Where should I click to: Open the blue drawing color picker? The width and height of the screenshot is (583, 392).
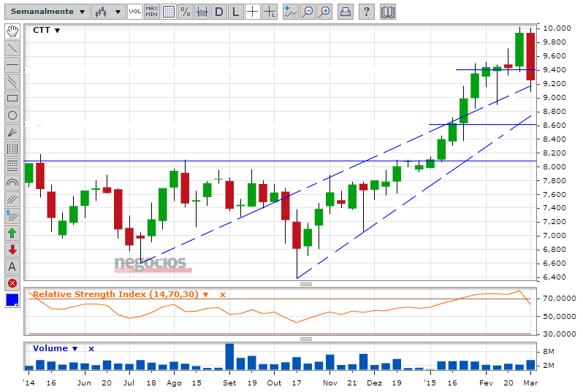(x=12, y=300)
